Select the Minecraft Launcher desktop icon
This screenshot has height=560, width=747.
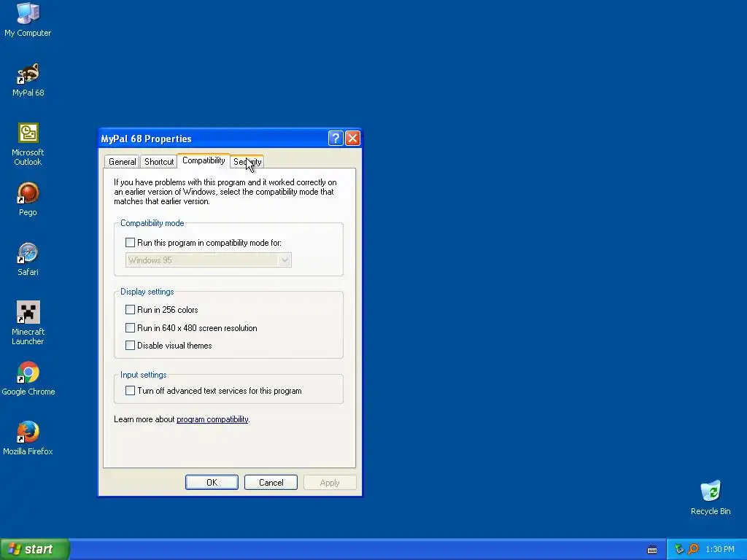point(28,323)
